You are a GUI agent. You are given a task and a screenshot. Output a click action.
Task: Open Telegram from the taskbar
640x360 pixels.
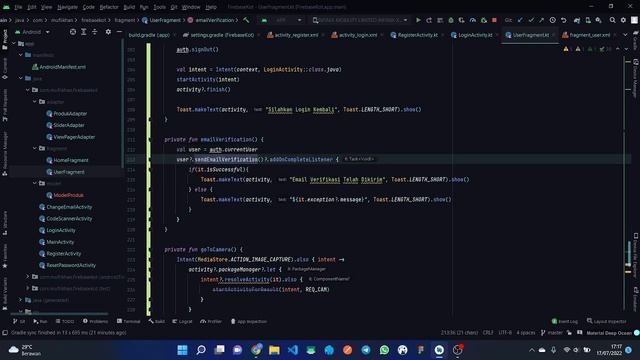(x=366, y=350)
